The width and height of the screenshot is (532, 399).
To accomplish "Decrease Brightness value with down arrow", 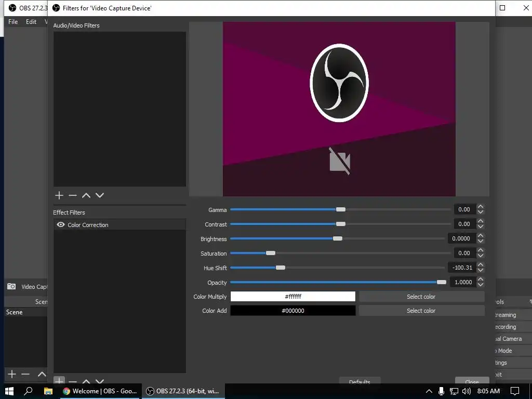I will [481, 241].
